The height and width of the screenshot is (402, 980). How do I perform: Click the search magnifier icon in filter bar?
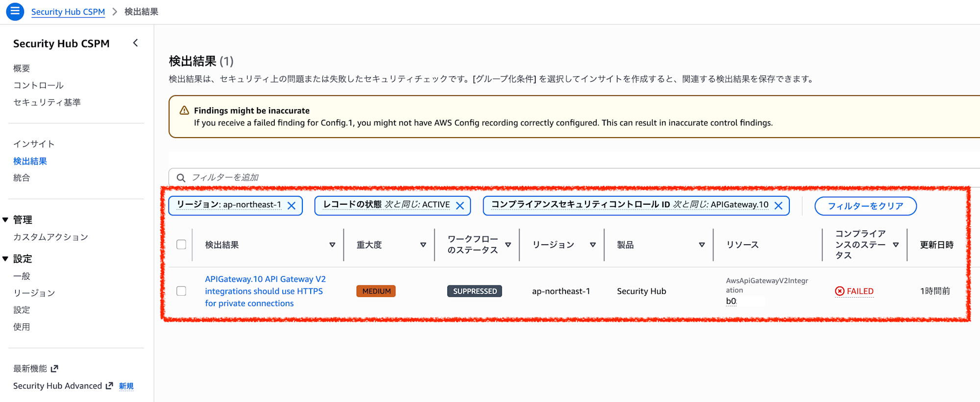pos(181,178)
